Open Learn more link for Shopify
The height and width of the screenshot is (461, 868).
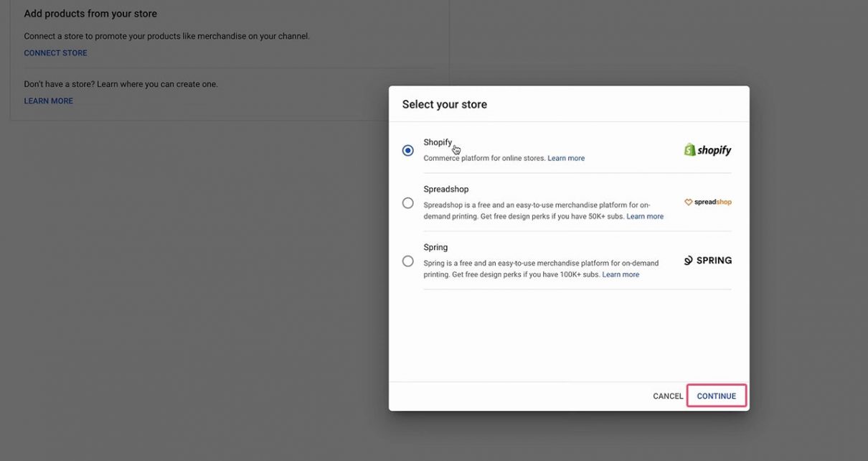click(566, 158)
